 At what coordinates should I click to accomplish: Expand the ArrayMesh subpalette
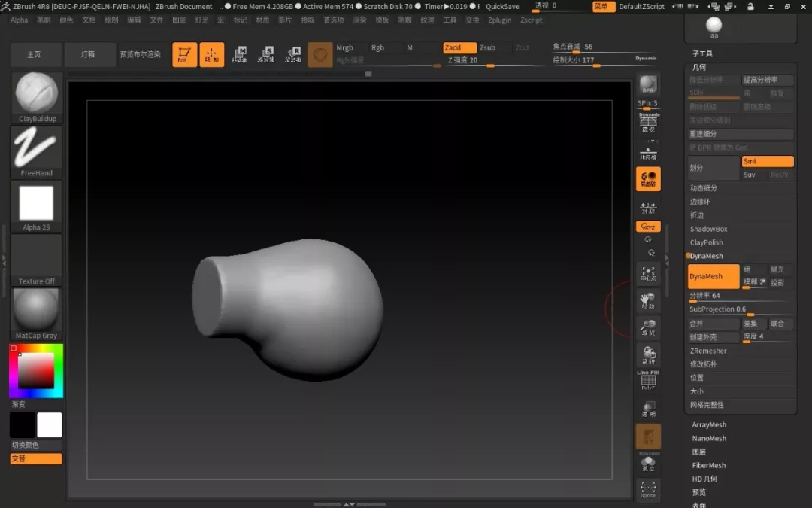(x=709, y=425)
